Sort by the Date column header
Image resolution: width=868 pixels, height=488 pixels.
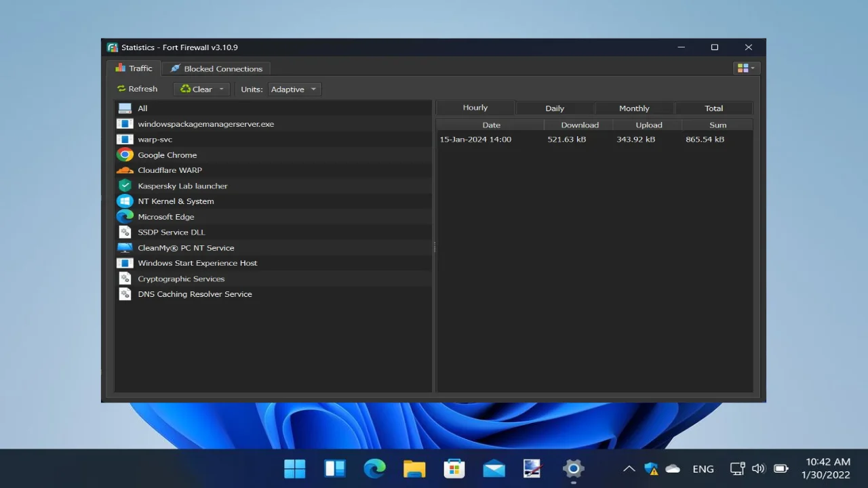[x=491, y=125]
